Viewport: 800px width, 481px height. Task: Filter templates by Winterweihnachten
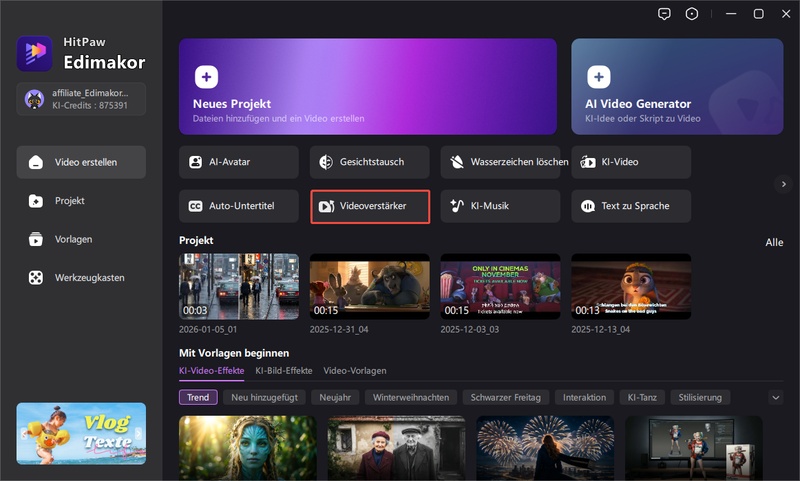(410, 397)
